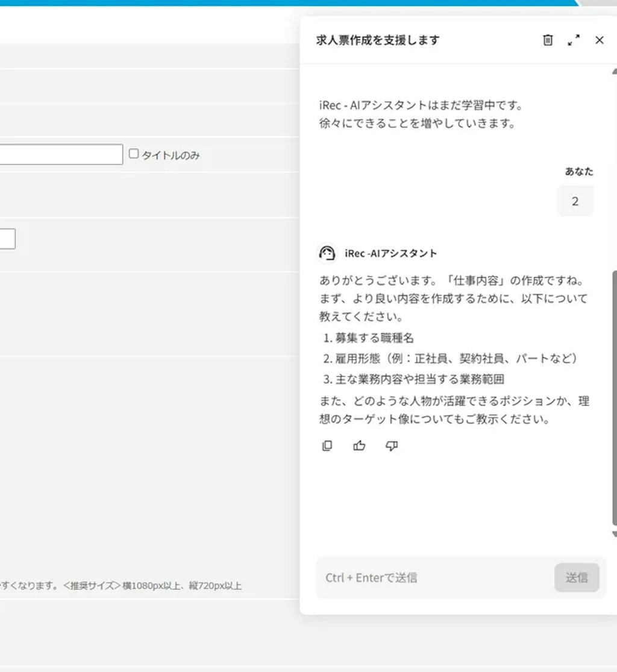Delete the conversation using the trash icon
This screenshot has height=672, width=617.
(548, 40)
